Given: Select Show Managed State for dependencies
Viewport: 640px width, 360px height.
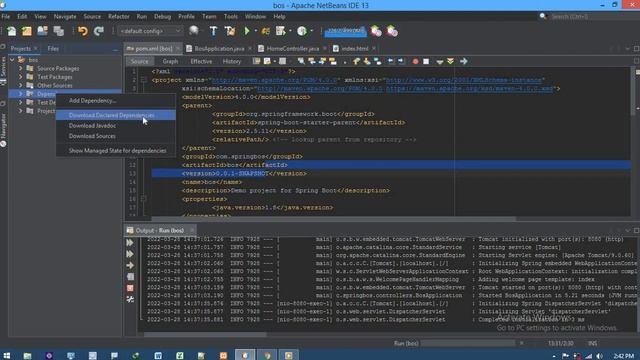Looking at the screenshot, I should [x=116, y=151].
